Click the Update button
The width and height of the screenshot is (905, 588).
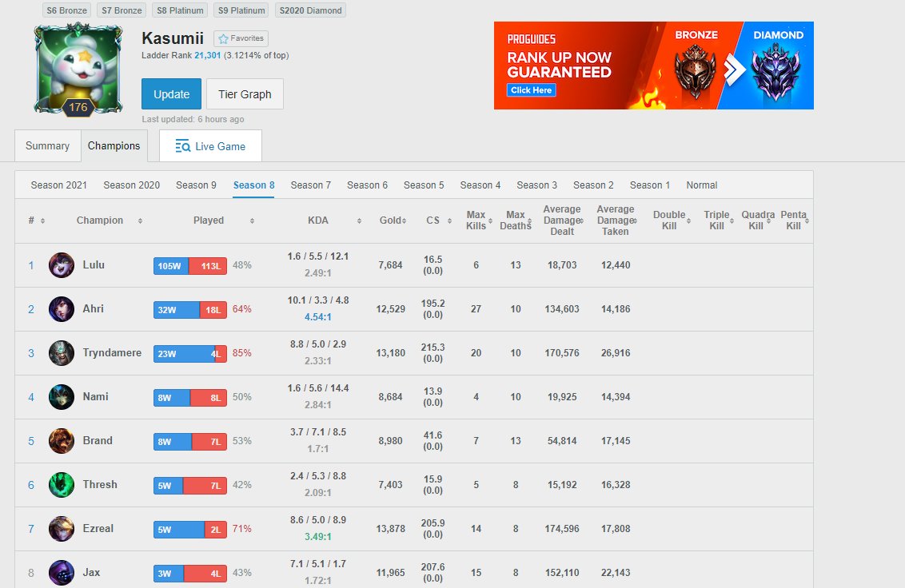click(171, 94)
